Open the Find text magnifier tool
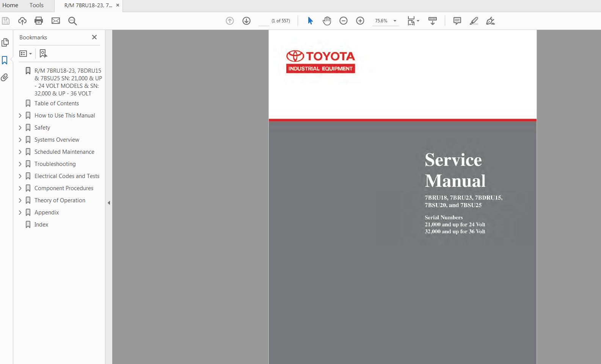601x364 pixels. click(72, 21)
